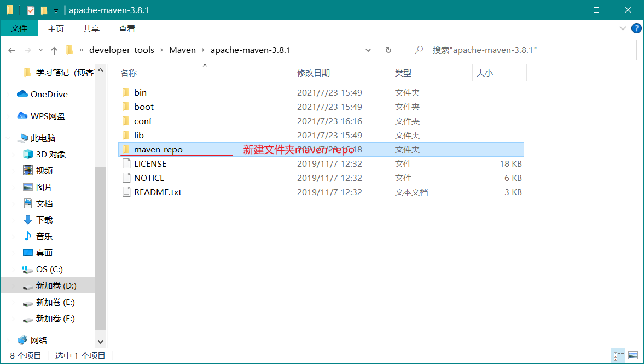Select the boot folder icon
Screen dimensions: 644x364
[x=126, y=107]
